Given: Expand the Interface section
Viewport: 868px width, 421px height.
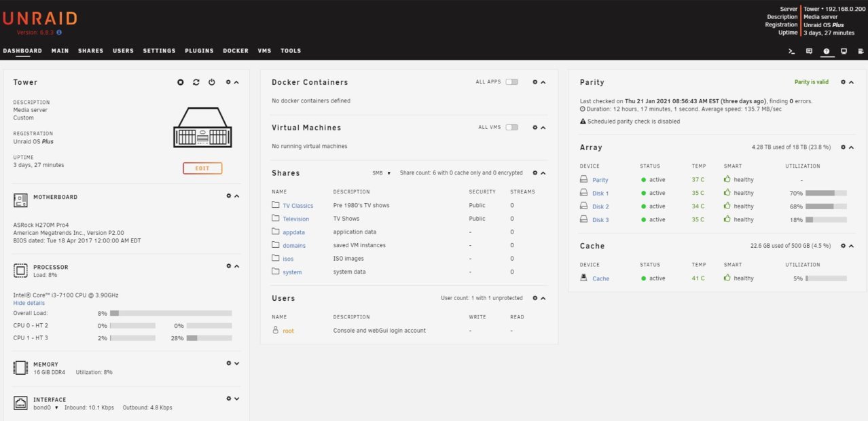Looking at the screenshot, I should [236, 399].
